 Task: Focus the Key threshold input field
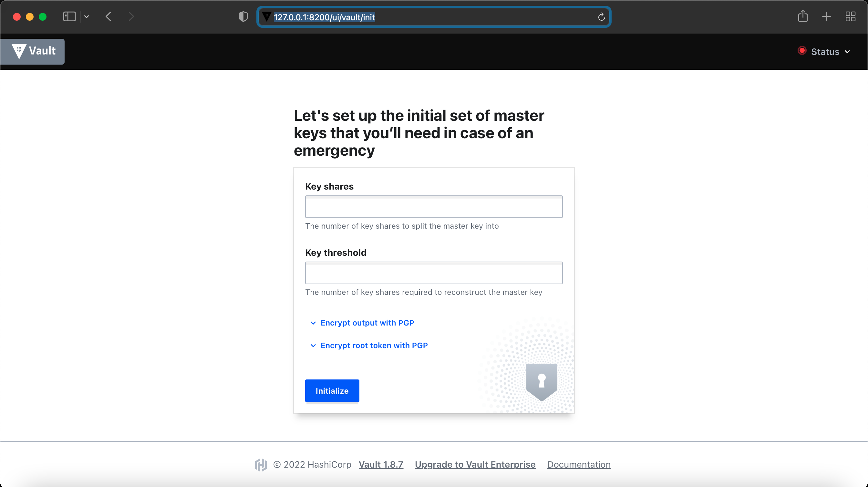tap(434, 273)
